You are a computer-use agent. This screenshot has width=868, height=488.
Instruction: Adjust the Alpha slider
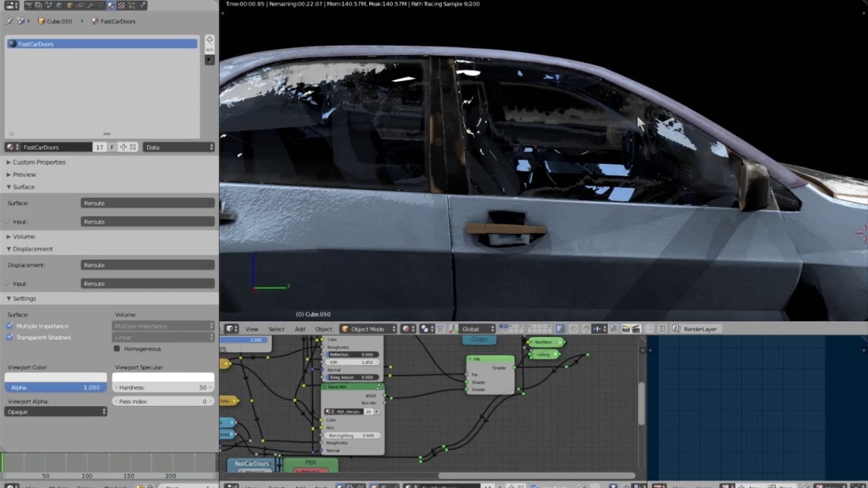56,388
